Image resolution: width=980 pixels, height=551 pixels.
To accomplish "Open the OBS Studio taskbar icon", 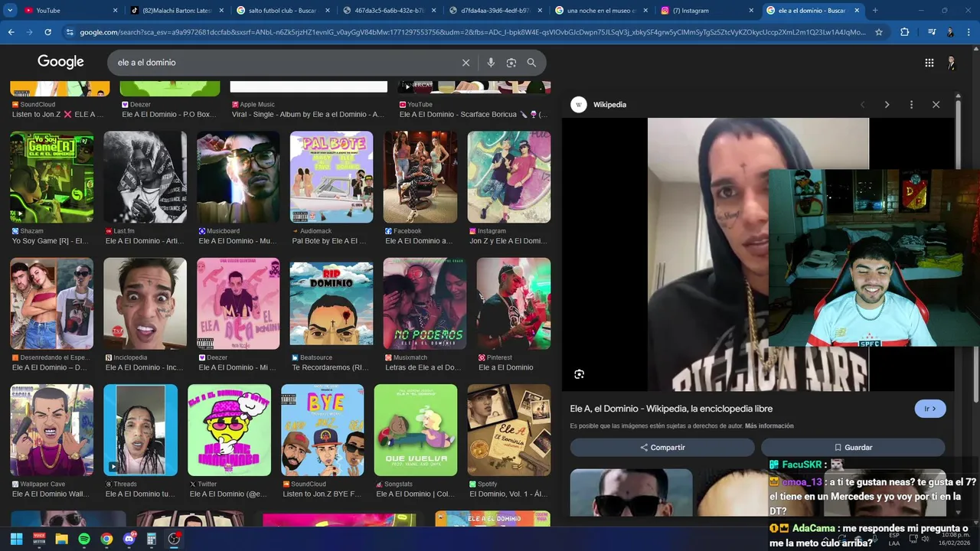I will pos(174,539).
